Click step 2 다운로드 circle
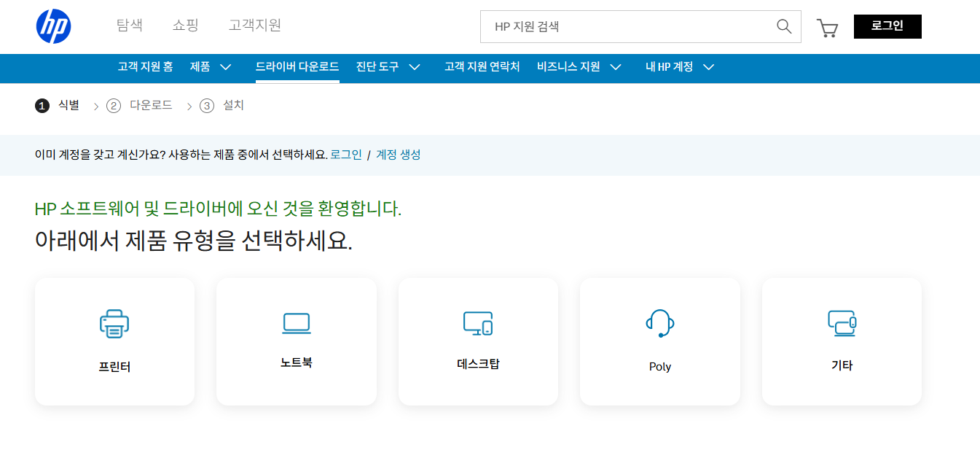The height and width of the screenshot is (450, 980). [113, 106]
